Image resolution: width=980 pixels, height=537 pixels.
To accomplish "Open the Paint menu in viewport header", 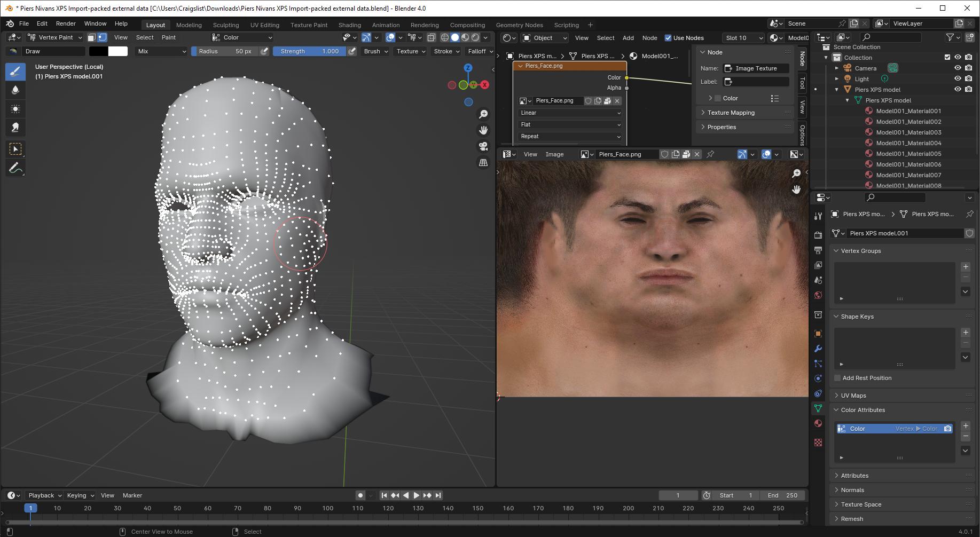I will (169, 37).
